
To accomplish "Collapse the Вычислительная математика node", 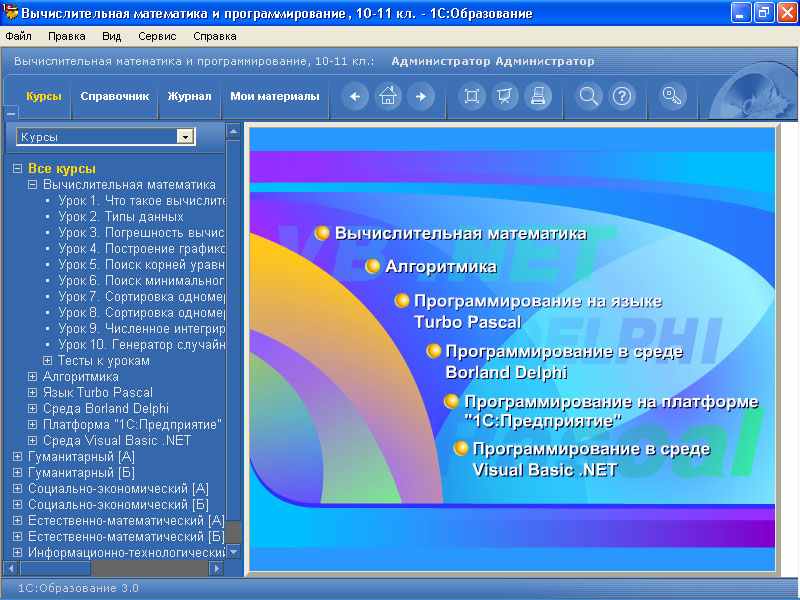I will tap(33, 185).
